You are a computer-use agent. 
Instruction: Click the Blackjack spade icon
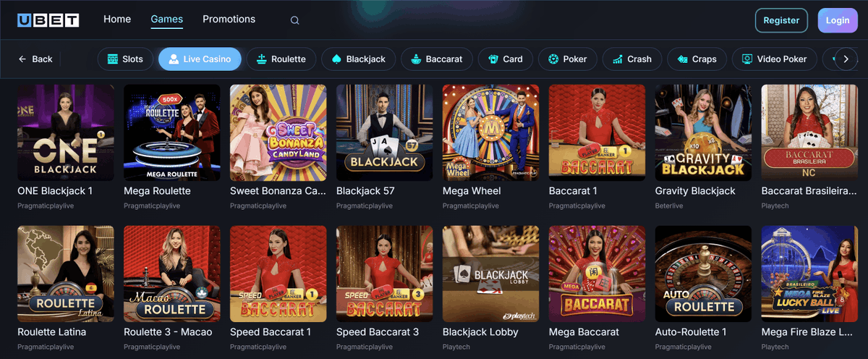click(x=336, y=59)
